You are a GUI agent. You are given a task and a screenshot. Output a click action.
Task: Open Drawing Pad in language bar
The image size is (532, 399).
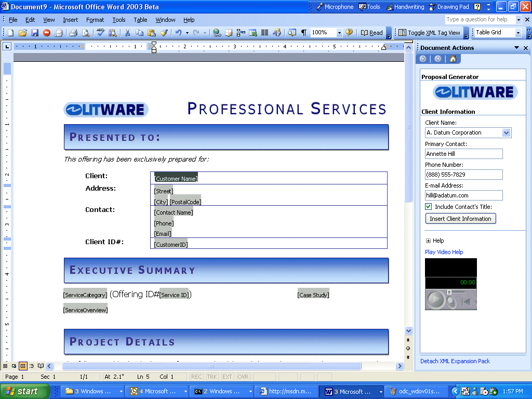[449, 7]
